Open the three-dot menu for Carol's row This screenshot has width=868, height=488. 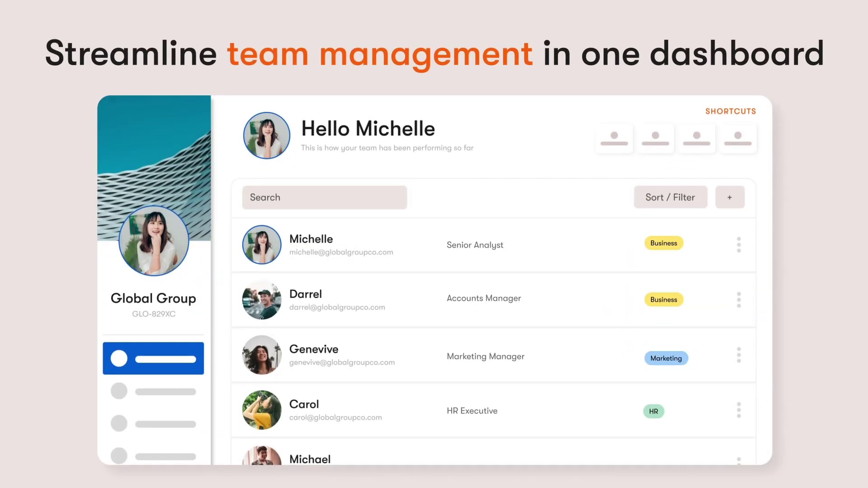[x=739, y=410]
